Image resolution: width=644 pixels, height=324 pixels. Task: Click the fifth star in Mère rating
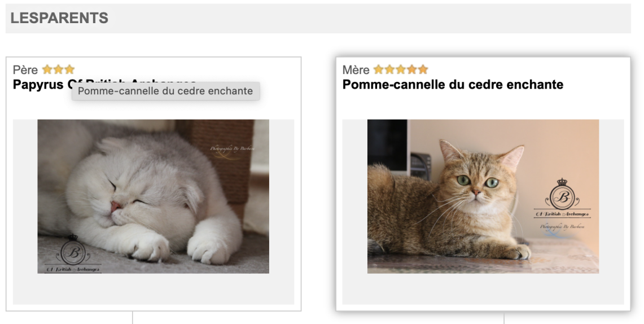pyautogui.click(x=423, y=69)
